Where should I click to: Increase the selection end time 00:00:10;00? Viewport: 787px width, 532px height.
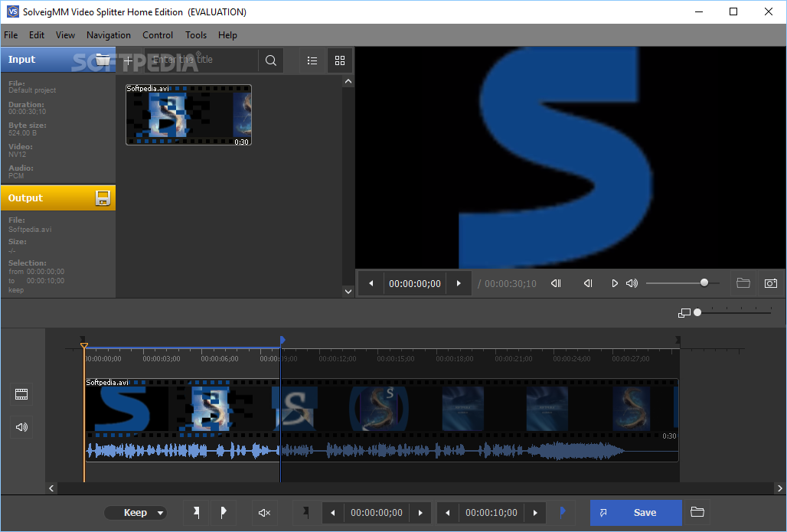[x=535, y=513]
